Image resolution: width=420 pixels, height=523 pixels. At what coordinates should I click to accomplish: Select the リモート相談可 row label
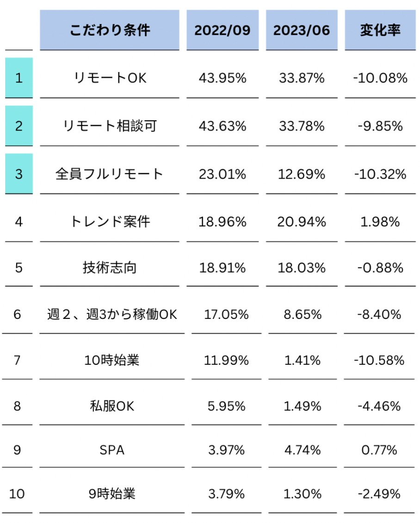tap(110, 126)
